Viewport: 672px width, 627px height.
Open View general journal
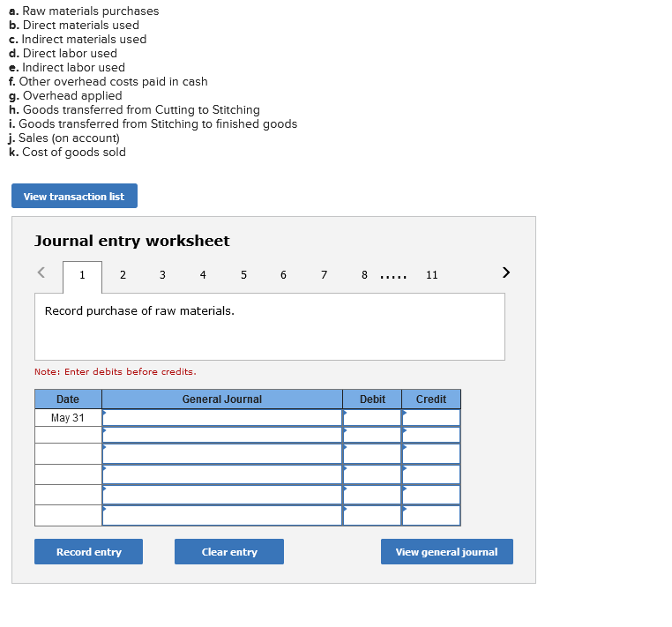[447, 551]
